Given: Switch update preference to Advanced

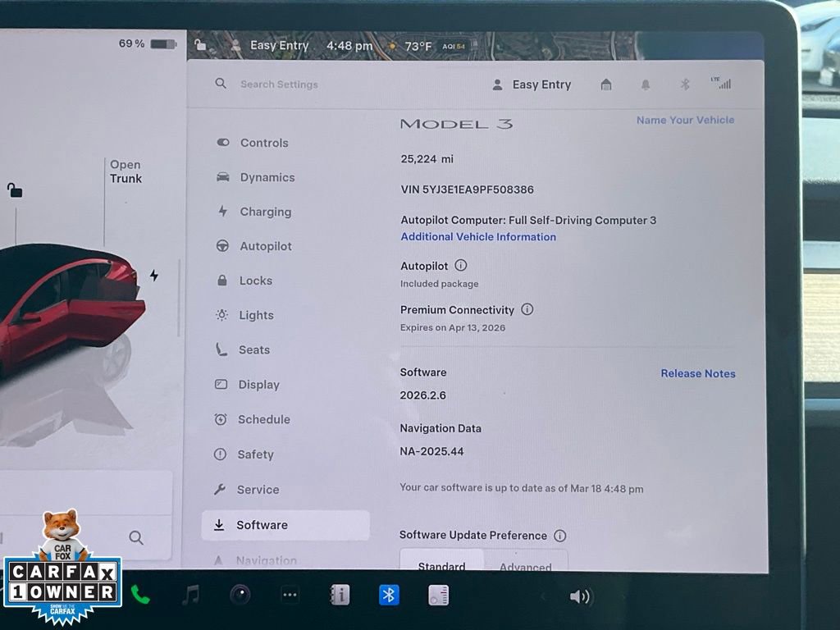Looking at the screenshot, I should point(525,566).
